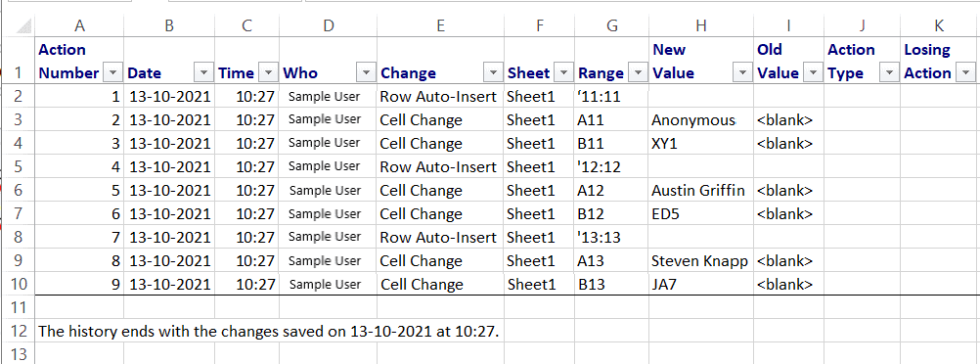The image size is (980, 364).
Task: Click the 'Austin Griffin' cell
Action: point(701,190)
